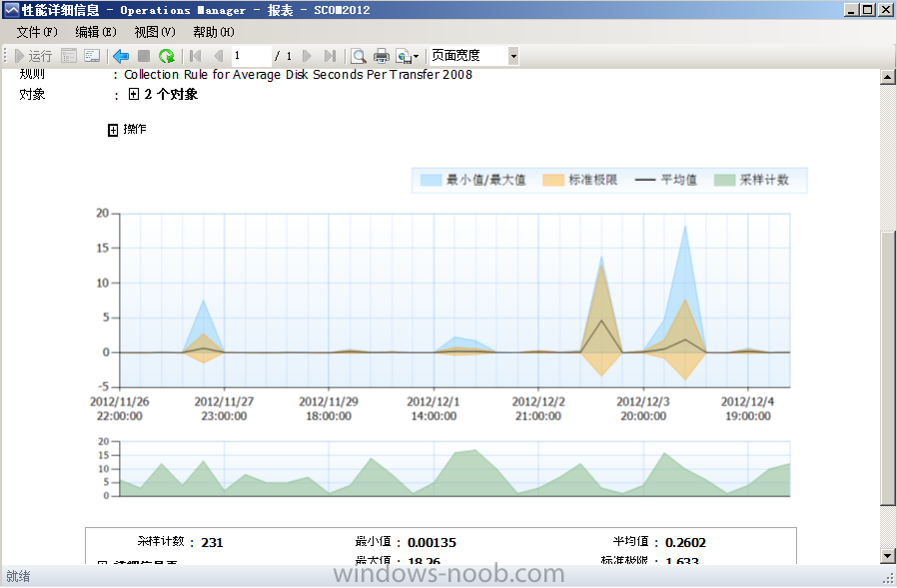Open the 文件(F) menu
The image size is (897, 588).
(x=37, y=32)
